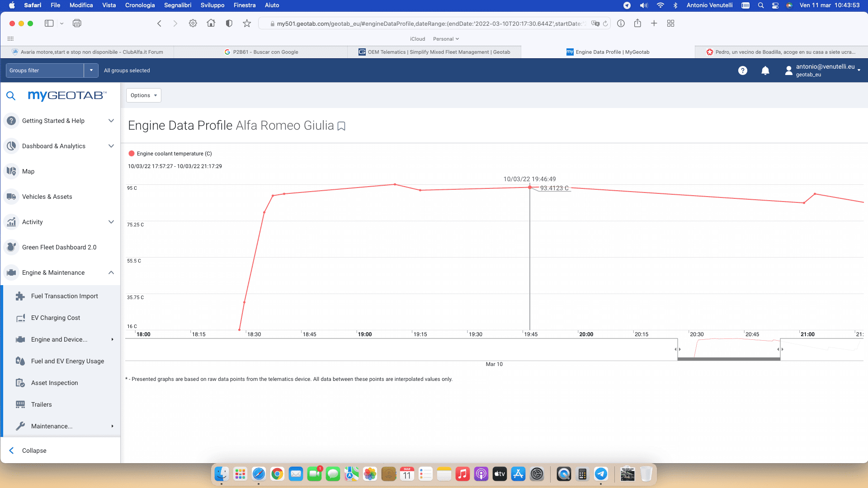Expand Engine and Device submenu
The image size is (868, 488).
tap(112, 339)
